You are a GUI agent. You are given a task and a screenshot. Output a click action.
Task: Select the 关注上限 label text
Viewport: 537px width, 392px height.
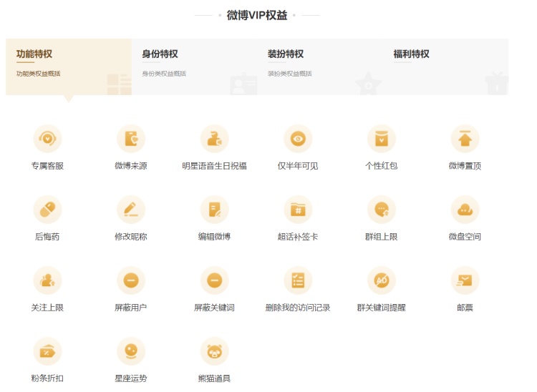click(47, 308)
